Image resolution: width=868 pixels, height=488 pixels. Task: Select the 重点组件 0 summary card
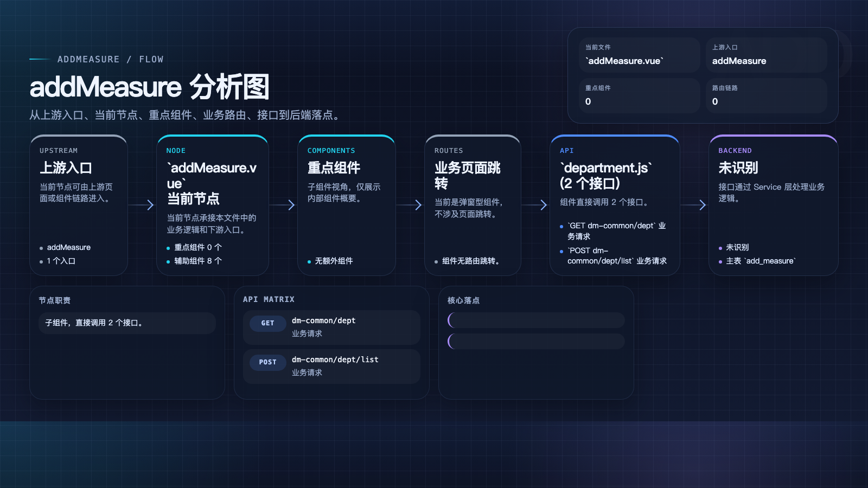tap(639, 95)
